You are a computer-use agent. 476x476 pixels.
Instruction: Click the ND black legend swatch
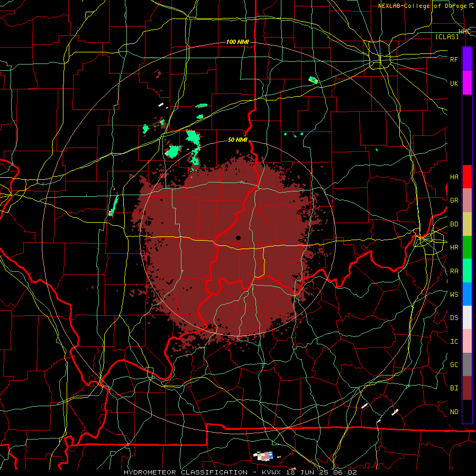[x=467, y=411]
